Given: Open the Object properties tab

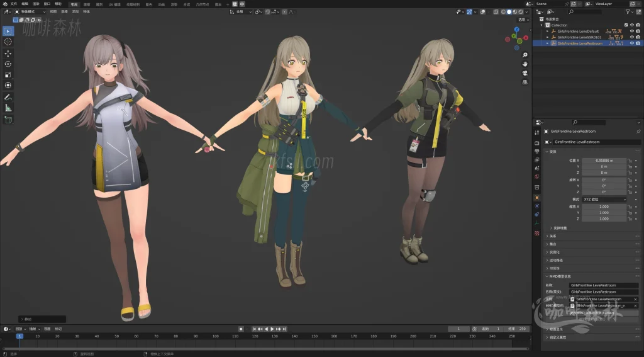Looking at the screenshot, I should 537,198.
